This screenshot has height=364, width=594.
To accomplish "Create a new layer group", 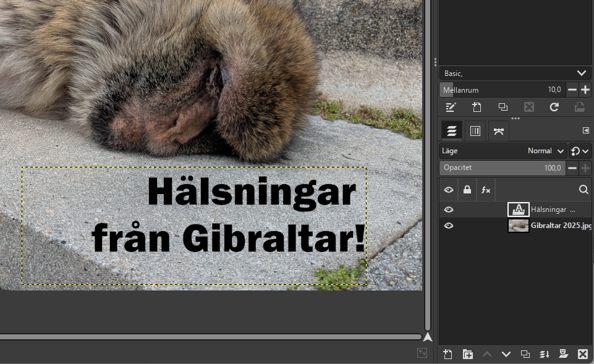I will coord(468,354).
